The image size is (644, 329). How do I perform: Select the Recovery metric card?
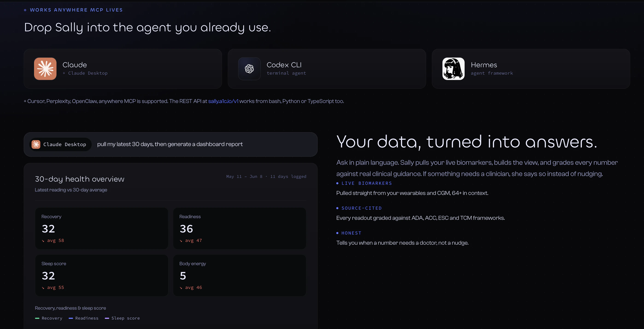[x=102, y=228]
